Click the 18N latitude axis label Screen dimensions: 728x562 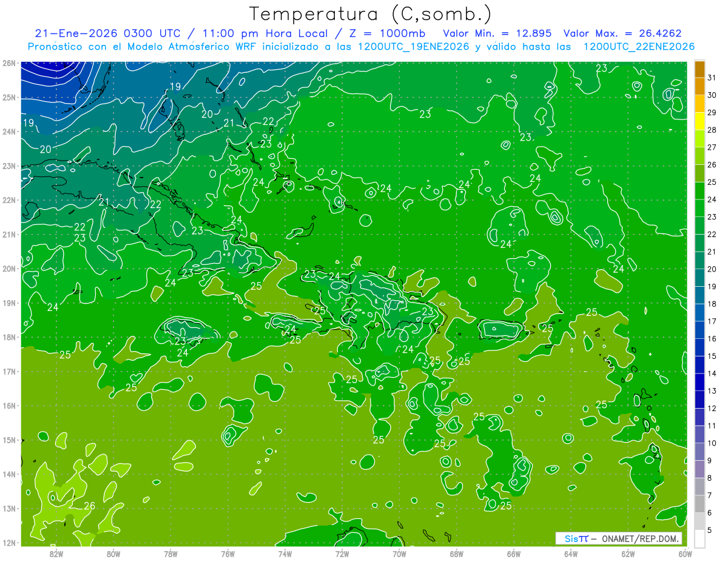point(8,337)
